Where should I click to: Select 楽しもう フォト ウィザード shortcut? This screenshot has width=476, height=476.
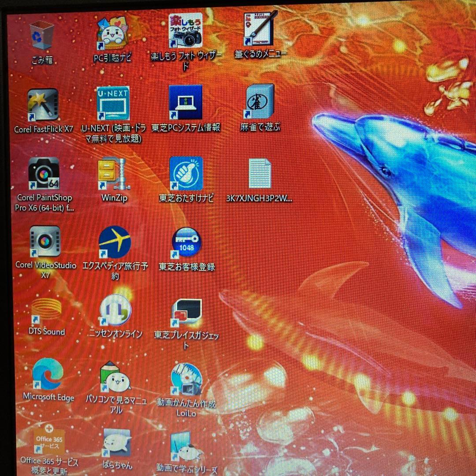coord(186,30)
